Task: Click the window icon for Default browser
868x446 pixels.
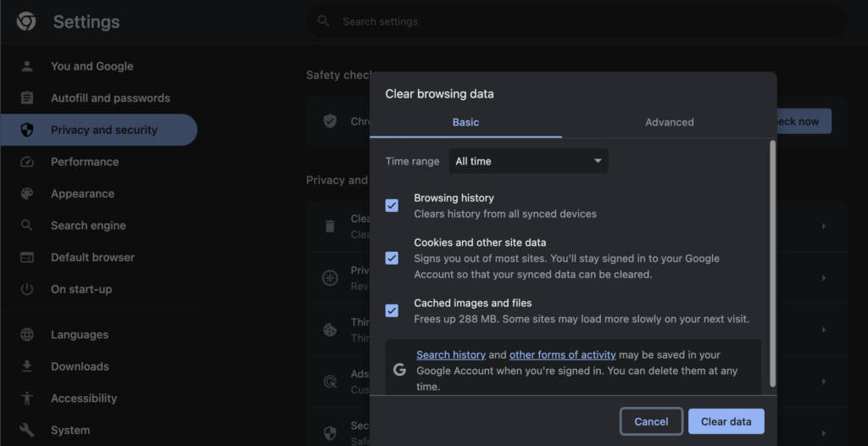Action: [26, 257]
